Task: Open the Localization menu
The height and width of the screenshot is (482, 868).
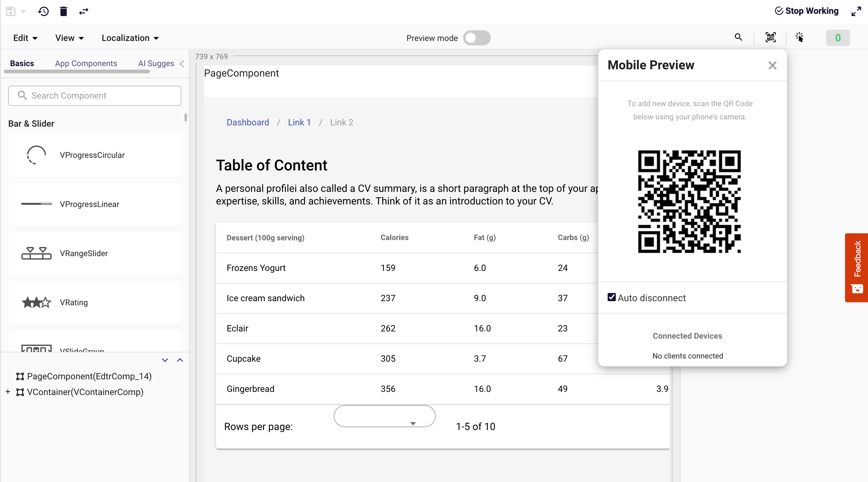Action: coord(130,38)
